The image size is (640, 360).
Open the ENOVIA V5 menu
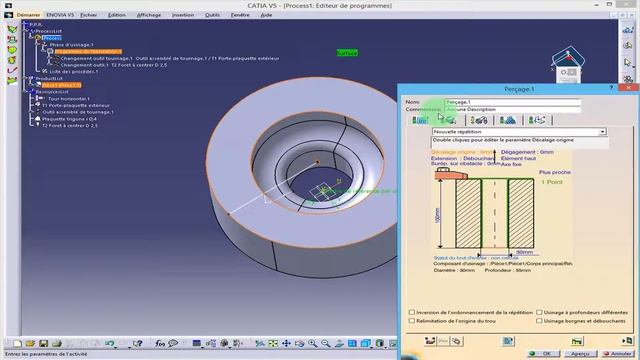click(x=60, y=15)
